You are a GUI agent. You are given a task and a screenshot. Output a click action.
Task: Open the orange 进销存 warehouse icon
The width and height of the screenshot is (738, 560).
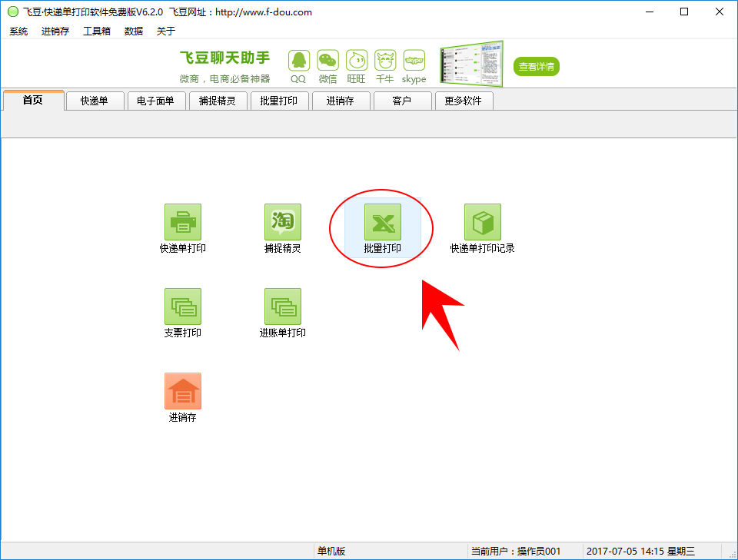point(183,391)
